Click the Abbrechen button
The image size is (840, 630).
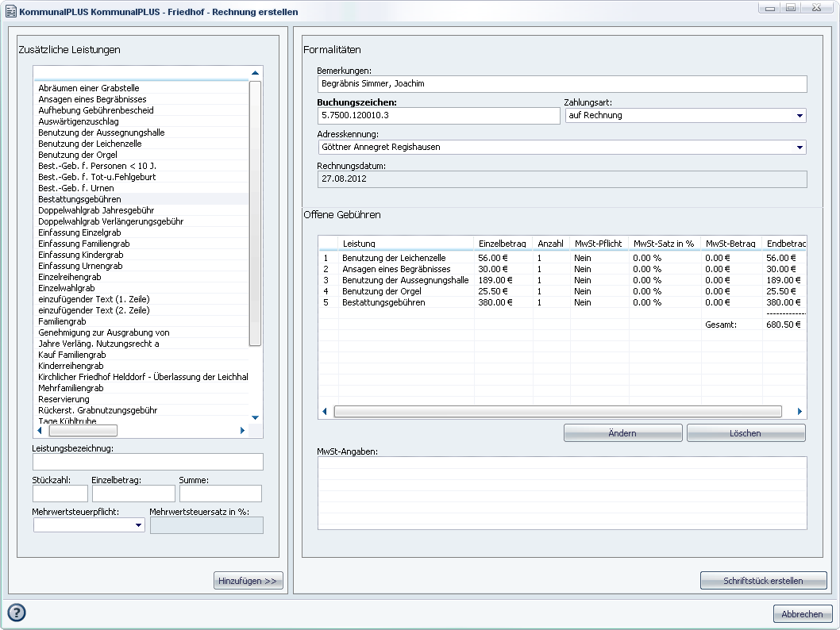pos(802,614)
